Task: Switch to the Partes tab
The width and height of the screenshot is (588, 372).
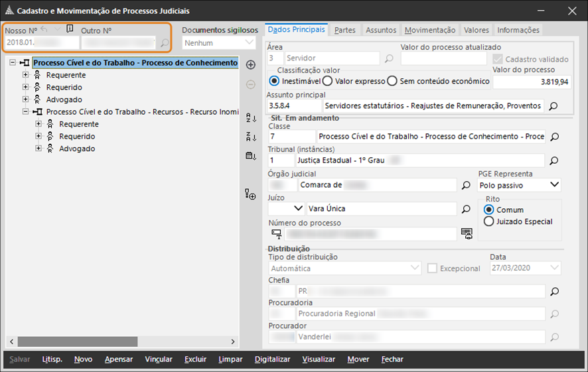Action: click(x=344, y=30)
